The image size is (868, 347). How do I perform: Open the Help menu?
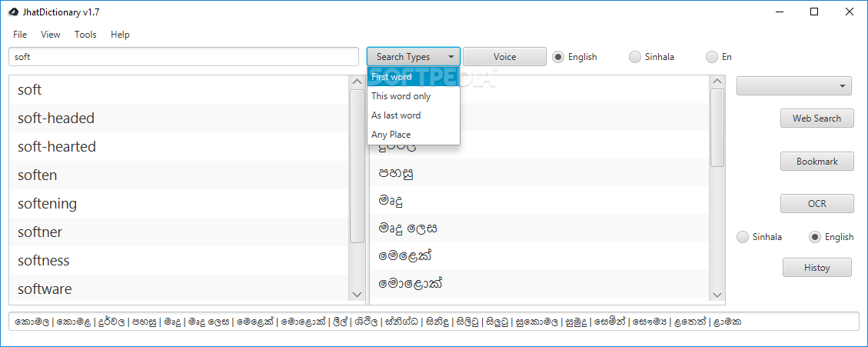pos(120,35)
